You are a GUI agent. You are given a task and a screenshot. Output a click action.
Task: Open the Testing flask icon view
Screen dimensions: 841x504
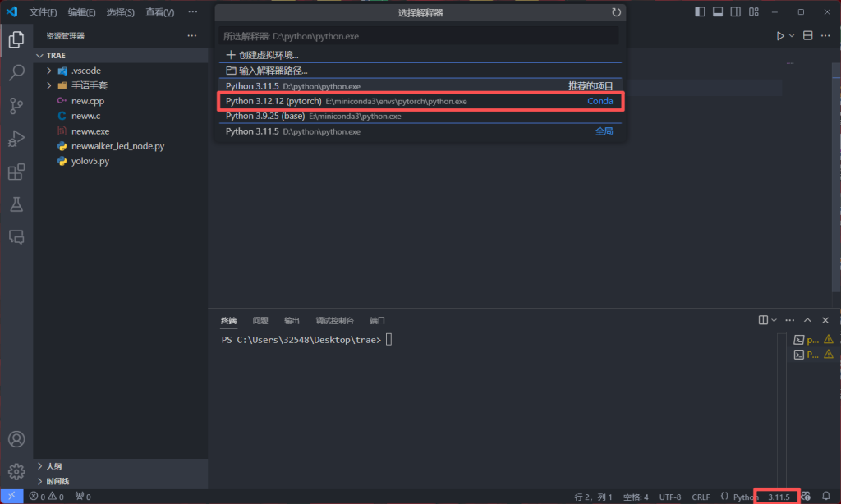point(16,204)
